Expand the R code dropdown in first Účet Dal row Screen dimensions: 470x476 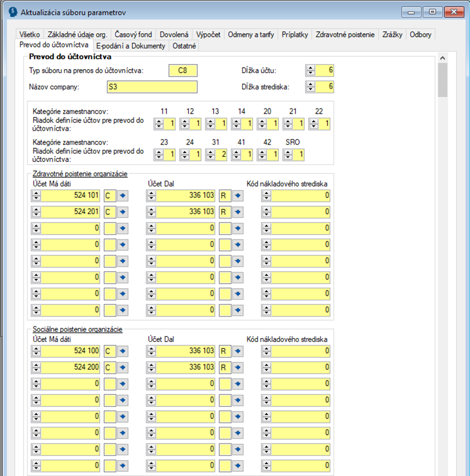pos(238,196)
